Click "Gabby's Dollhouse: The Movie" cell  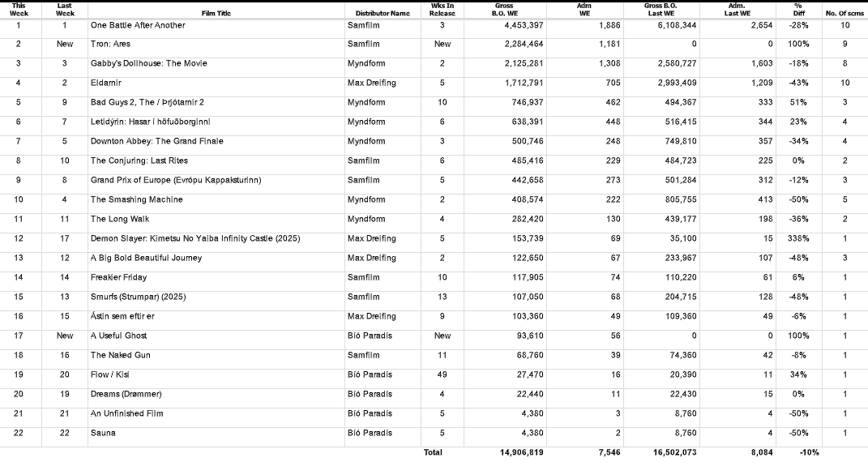point(148,63)
